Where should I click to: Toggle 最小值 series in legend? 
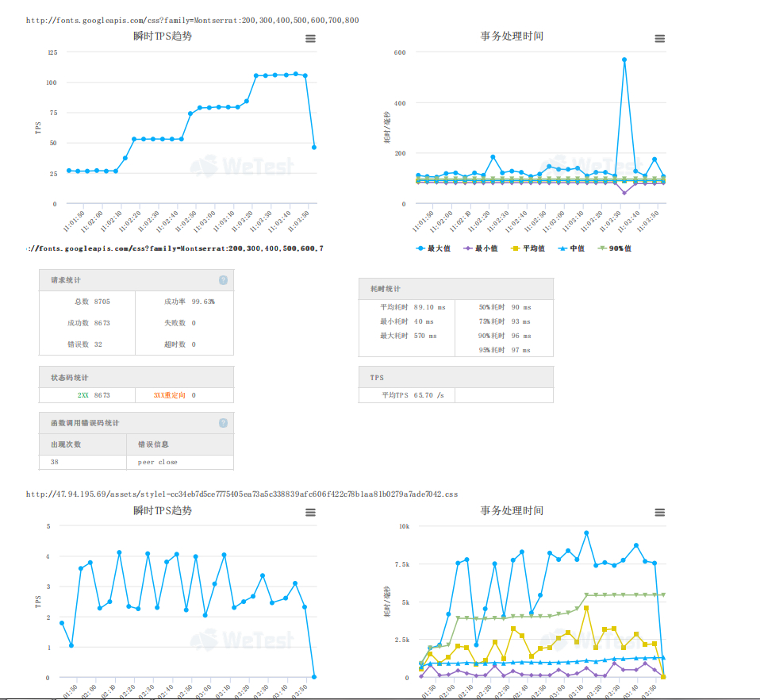480,248
